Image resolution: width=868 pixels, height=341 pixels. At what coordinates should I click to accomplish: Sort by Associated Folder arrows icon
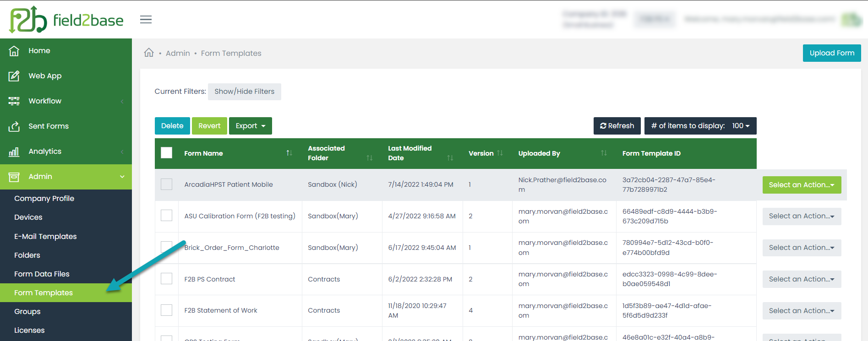pyautogui.click(x=370, y=158)
